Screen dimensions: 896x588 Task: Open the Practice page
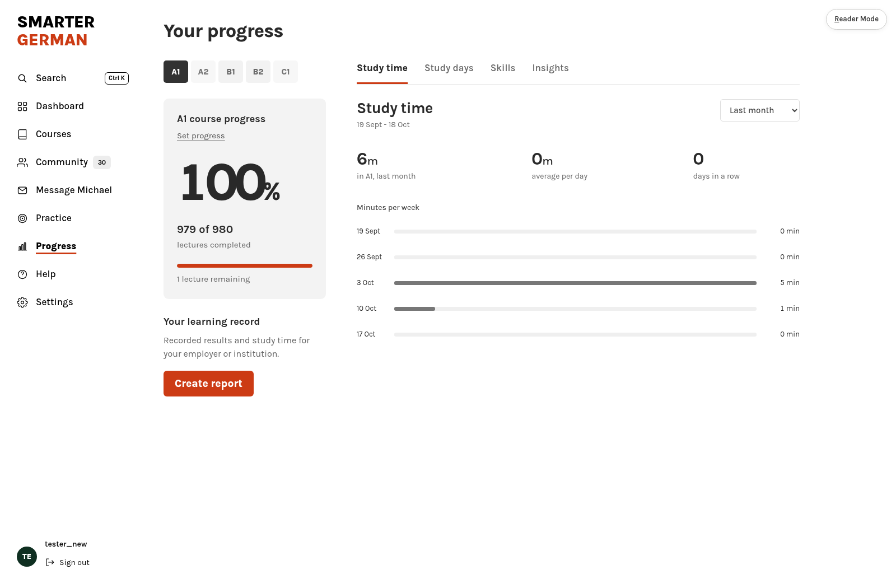[x=54, y=218]
